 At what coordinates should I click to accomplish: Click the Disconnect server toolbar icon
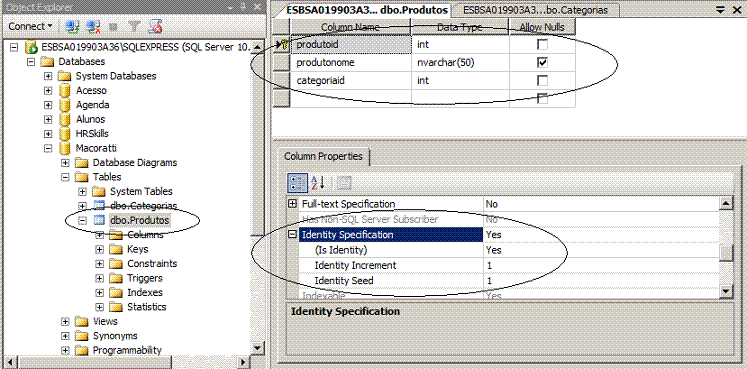click(94, 26)
